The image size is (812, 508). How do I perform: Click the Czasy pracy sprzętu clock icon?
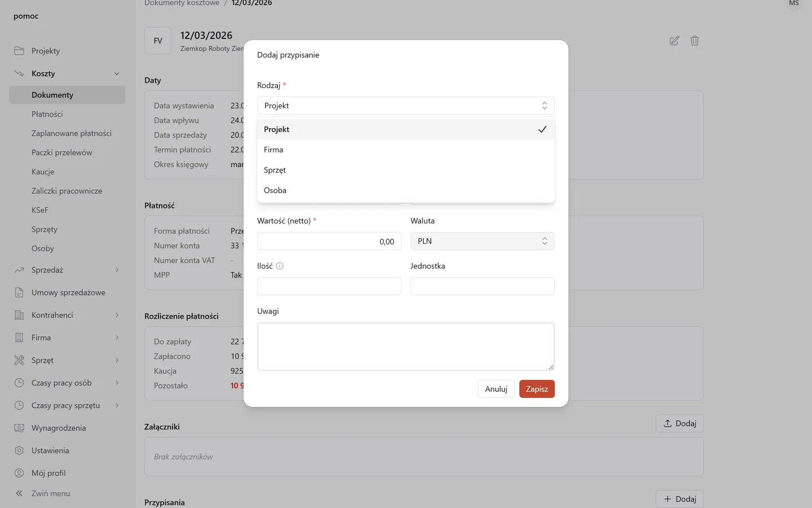point(19,405)
